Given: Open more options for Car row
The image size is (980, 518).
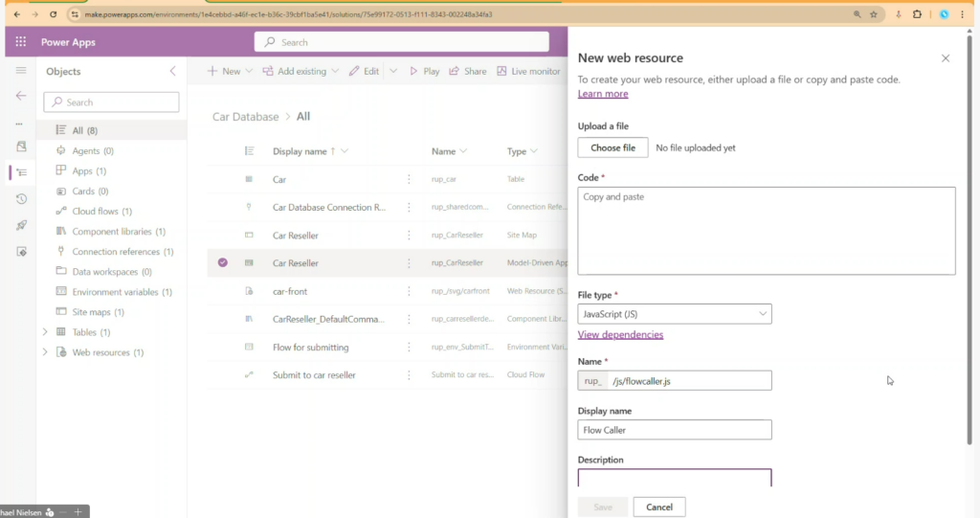Looking at the screenshot, I should [409, 179].
